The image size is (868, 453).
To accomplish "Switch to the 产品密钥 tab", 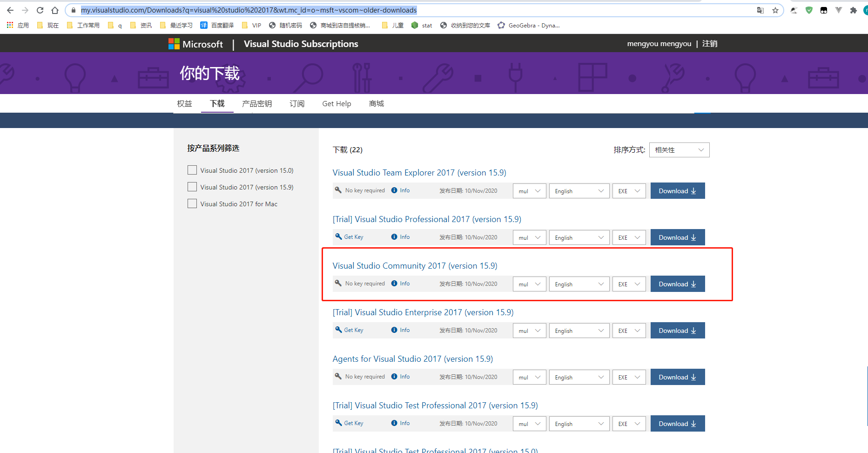I will click(256, 103).
